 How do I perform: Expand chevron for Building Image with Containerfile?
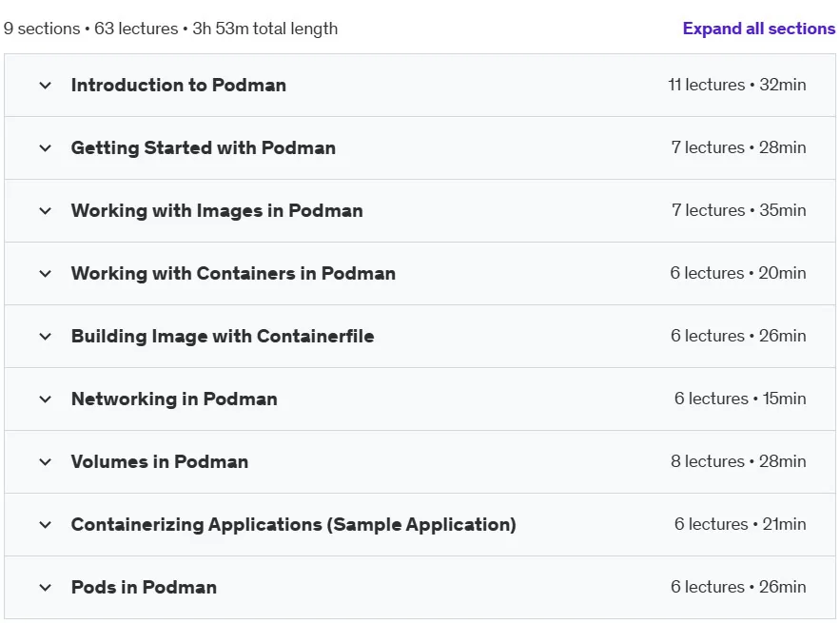[x=46, y=337]
